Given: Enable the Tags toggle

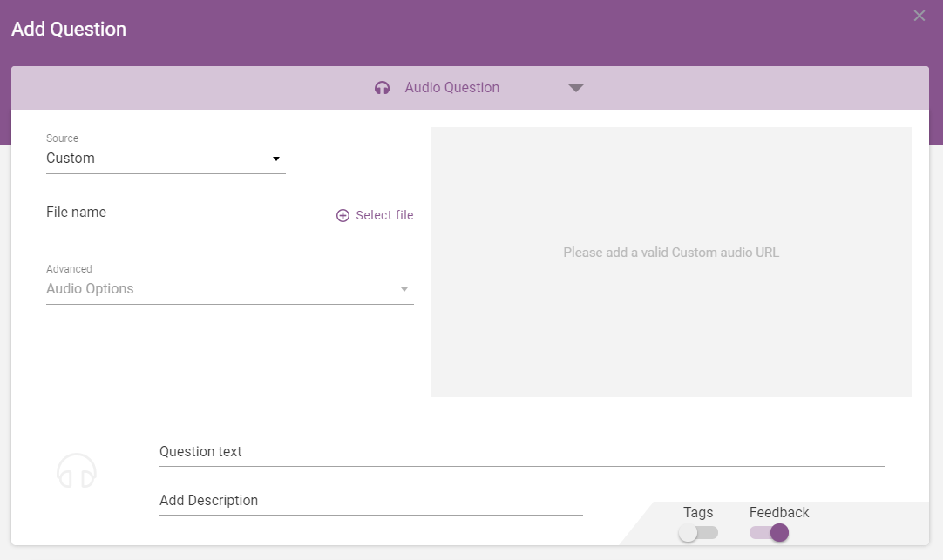Looking at the screenshot, I should pos(698,533).
